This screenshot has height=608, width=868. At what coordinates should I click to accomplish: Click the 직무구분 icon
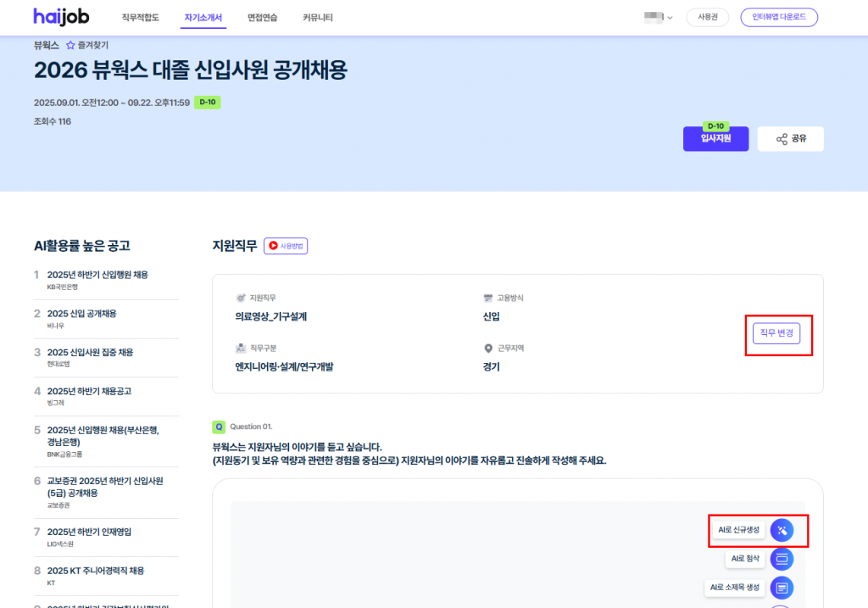[x=240, y=349]
